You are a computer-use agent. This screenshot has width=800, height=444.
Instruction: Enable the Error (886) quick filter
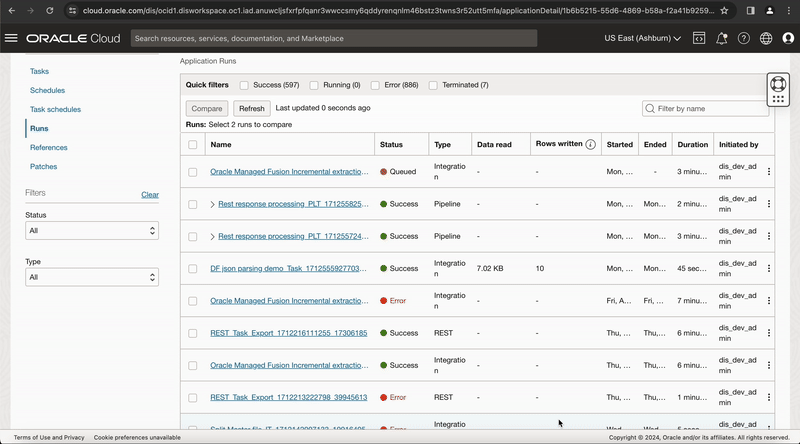[375, 85]
